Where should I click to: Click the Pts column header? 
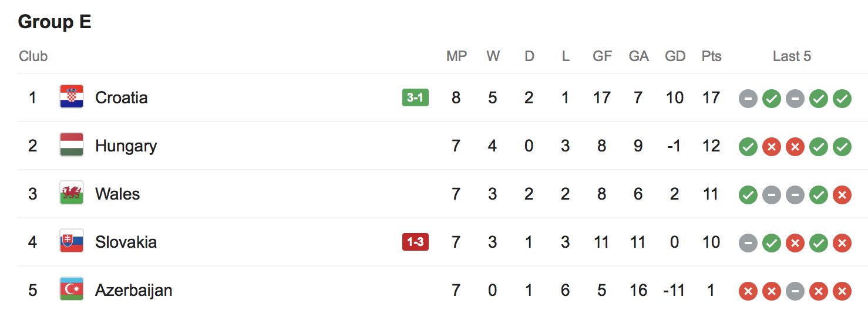711,56
